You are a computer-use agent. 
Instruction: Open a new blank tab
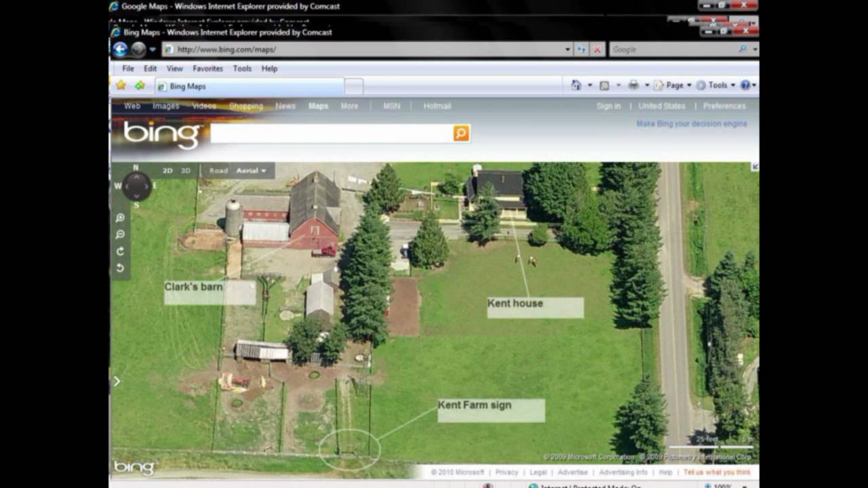point(354,87)
